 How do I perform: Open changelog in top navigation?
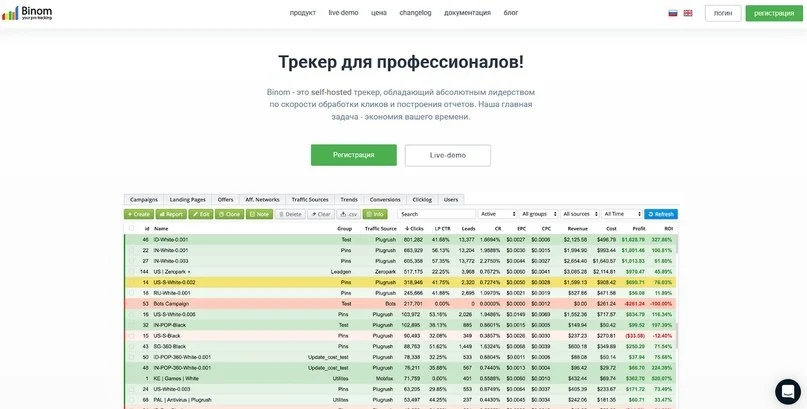coord(415,13)
